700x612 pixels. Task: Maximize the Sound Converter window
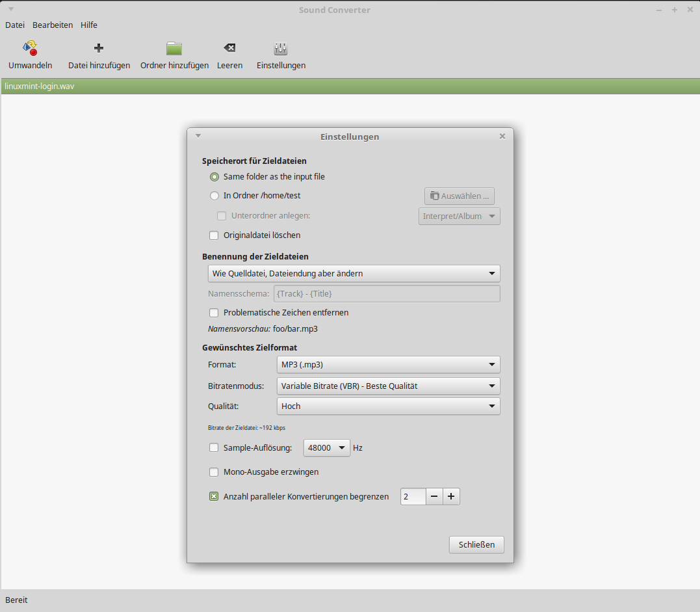[675, 10]
